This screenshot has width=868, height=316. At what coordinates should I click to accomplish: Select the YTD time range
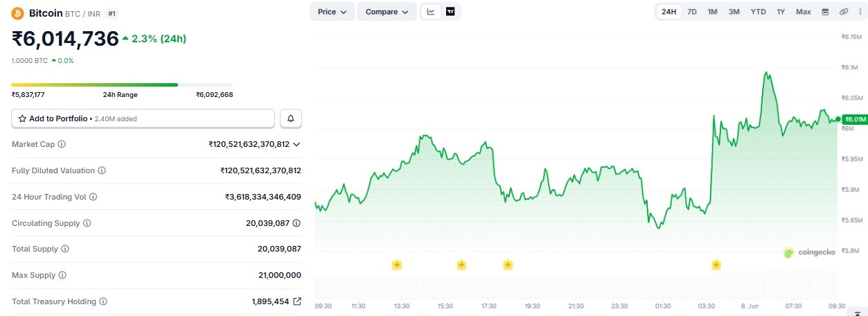point(758,12)
